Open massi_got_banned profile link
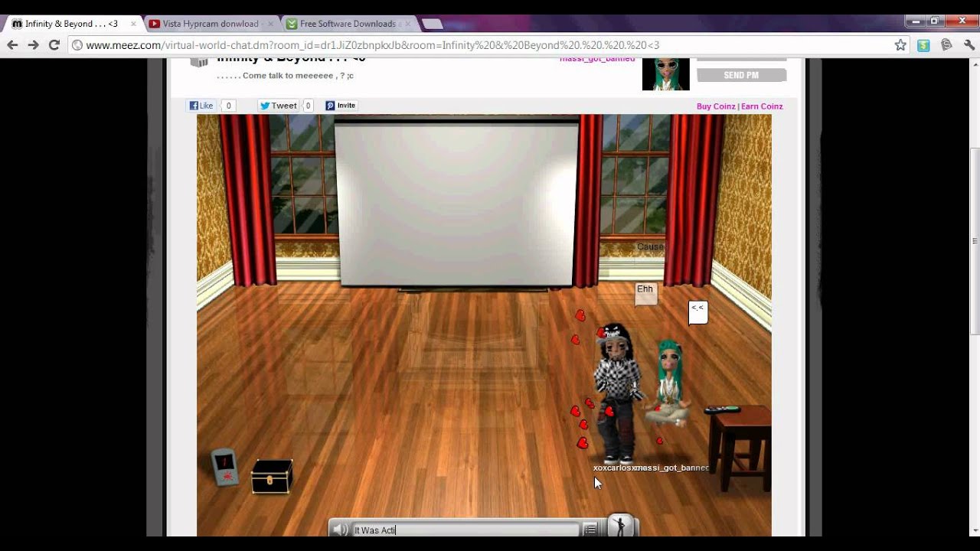Viewport: 980px width, 551px height. pos(597,60)
